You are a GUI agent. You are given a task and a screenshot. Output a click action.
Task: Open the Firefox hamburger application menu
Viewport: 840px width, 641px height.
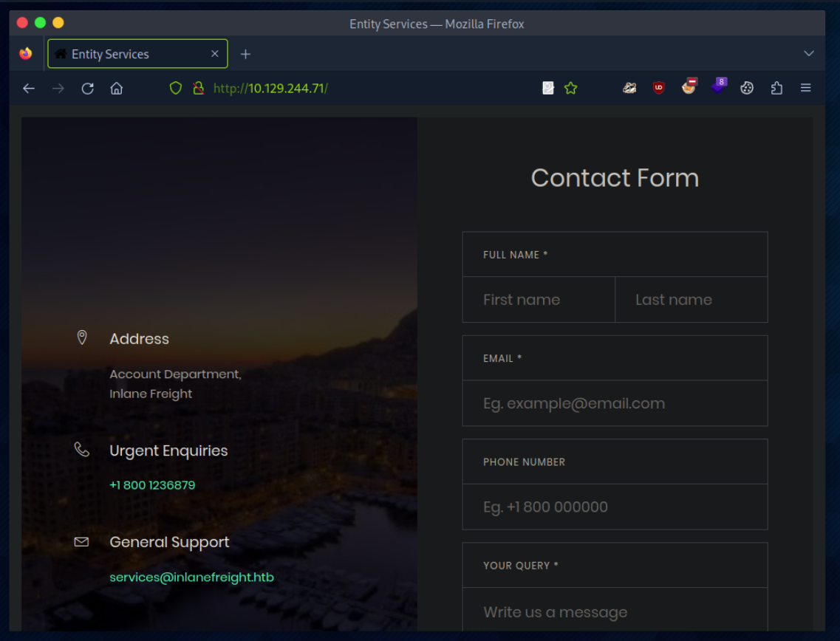[x=805, y=89]
